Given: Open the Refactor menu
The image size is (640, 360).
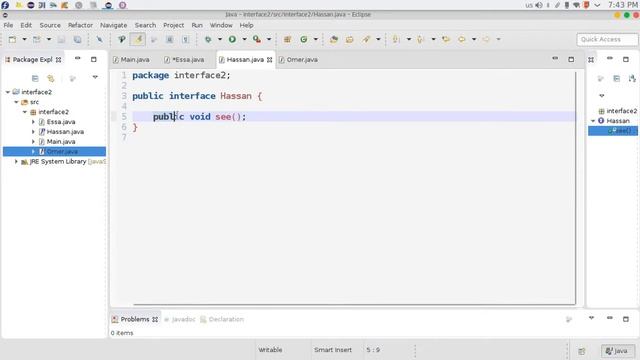Looking at the screenshot, I should pyautogui.click(x=80, y=25).
